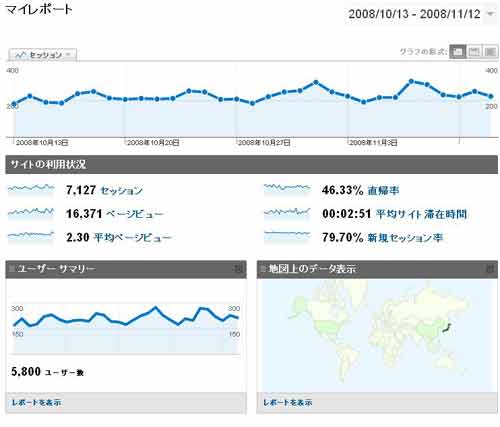This screenshot has height=427, width=500.
Task: Click the 16,371 pageviews value
Action: pyautogui.click(x=84, y=214)
